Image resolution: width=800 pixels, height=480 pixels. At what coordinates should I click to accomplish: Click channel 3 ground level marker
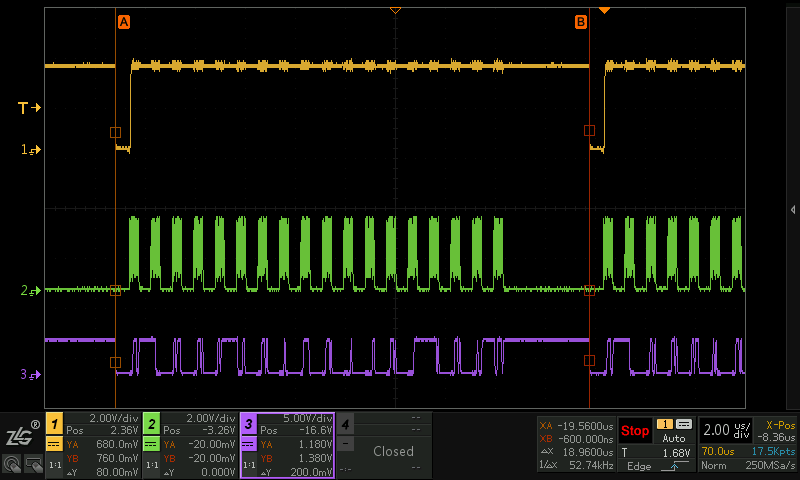[30, 374]
